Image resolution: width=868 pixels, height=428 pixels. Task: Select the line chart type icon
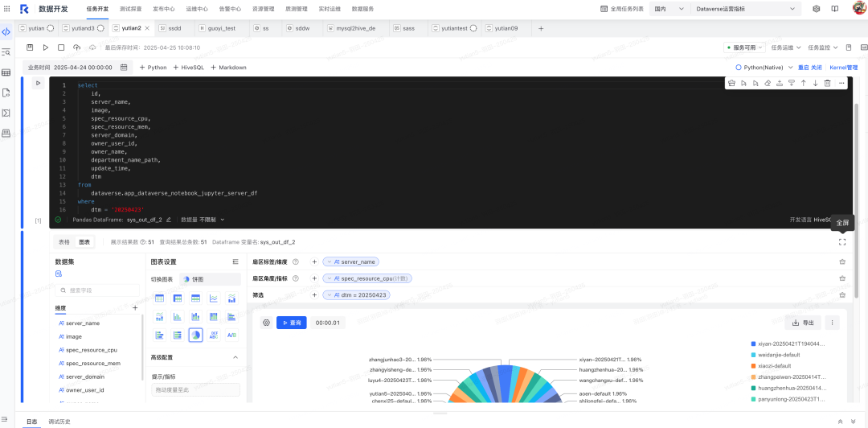(213, 298)
